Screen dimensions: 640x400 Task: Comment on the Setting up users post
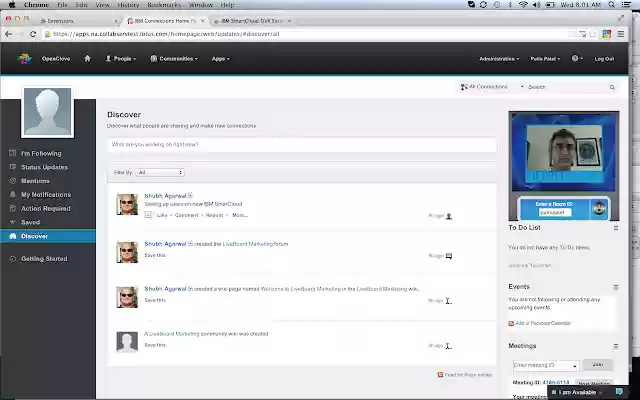[x=187, y=215]
